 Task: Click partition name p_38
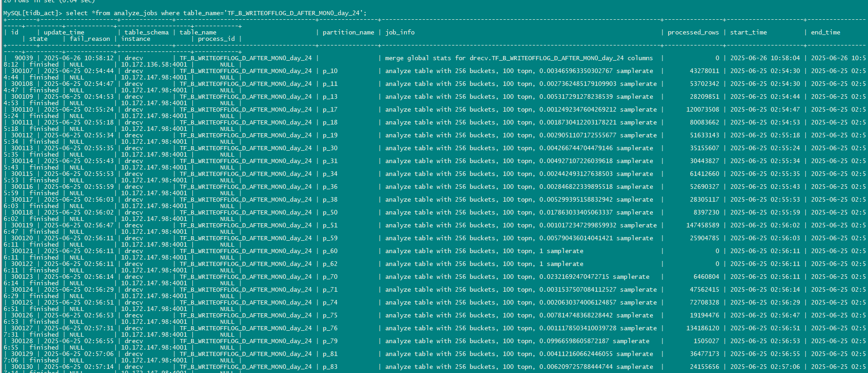point(330,199)
